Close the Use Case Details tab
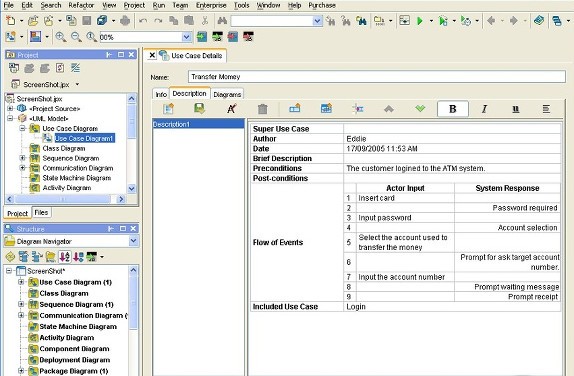 (152, 55)
